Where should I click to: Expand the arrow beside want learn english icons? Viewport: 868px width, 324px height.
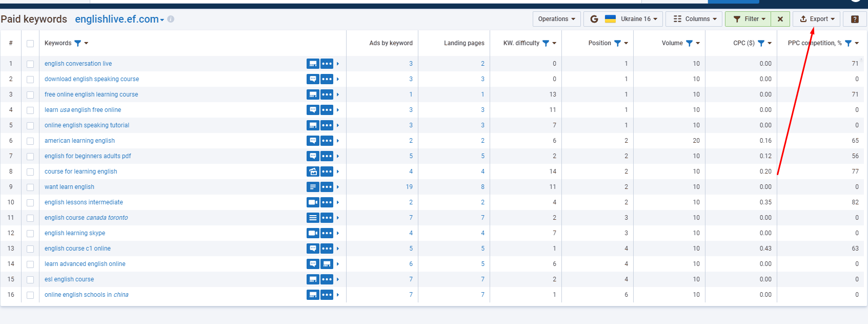pos(338,187)
